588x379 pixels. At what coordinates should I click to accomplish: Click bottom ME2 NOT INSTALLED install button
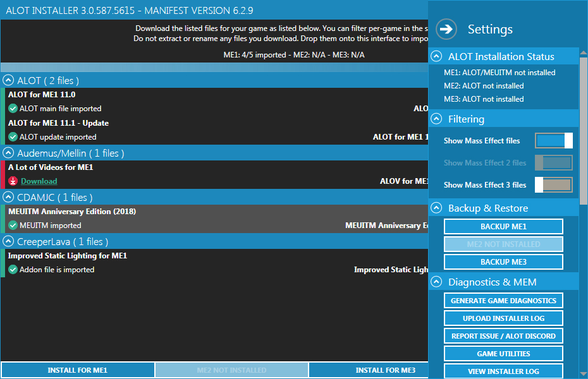click(231, 370)
